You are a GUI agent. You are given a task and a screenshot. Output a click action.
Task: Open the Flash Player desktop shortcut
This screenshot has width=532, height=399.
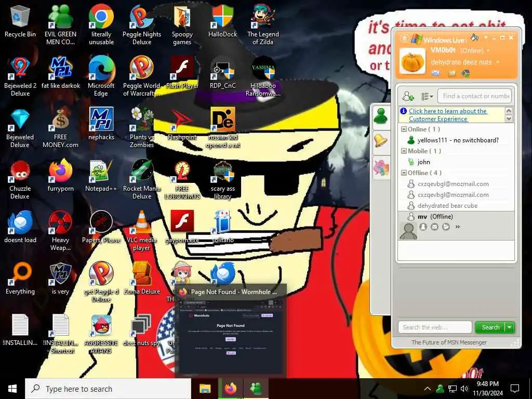(182, 73)
